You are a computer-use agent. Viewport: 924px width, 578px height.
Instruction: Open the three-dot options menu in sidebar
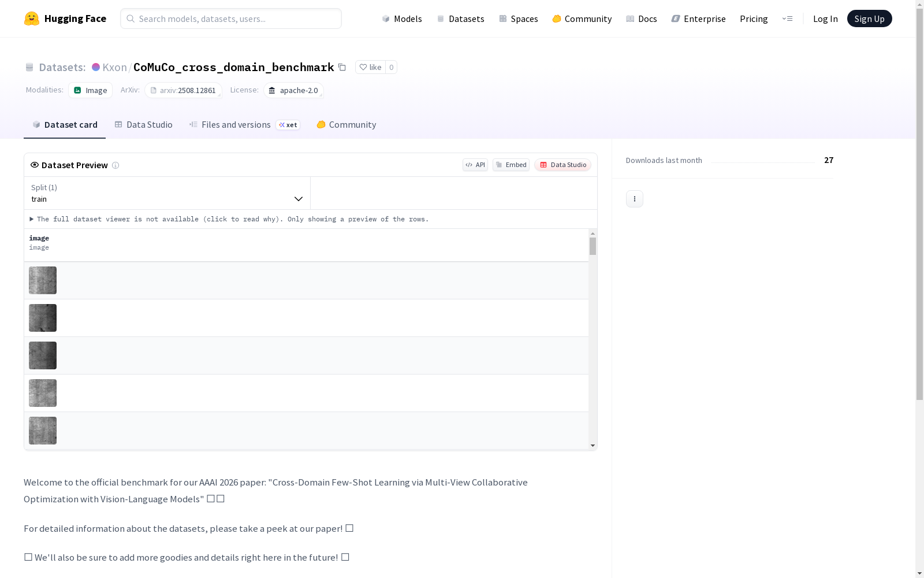click(635, 199)
